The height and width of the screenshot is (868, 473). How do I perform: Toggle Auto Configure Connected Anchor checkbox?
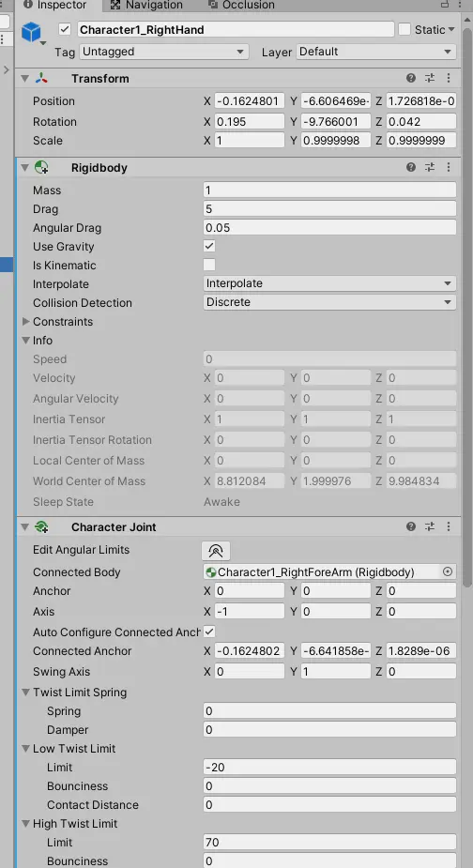[209, 632]
